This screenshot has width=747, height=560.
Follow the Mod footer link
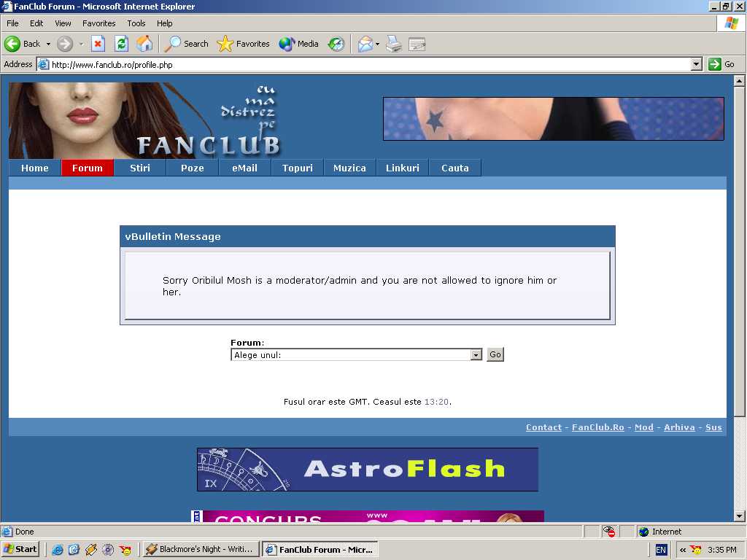coord(644,427)
